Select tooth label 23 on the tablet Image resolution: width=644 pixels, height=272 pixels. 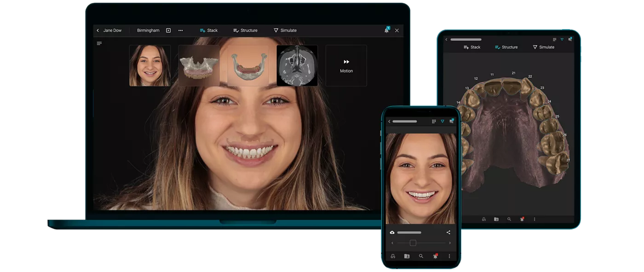pyautogui.click(x=542, y=88)
